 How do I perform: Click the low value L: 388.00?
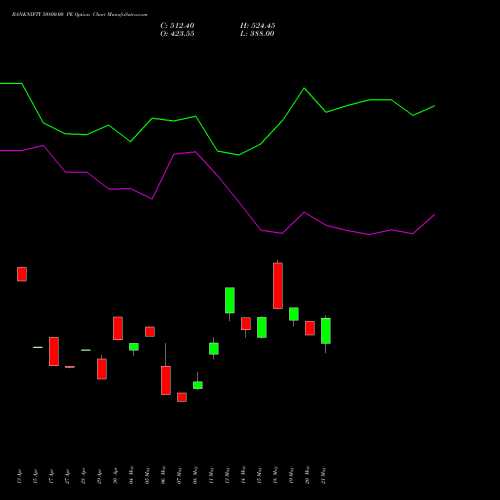(x=257, y=34)
